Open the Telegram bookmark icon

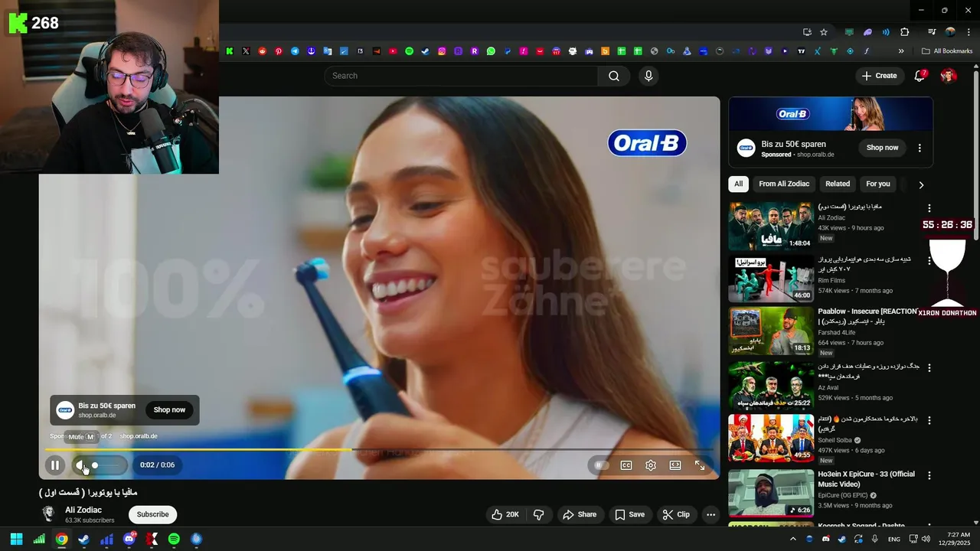pos(295,51)
